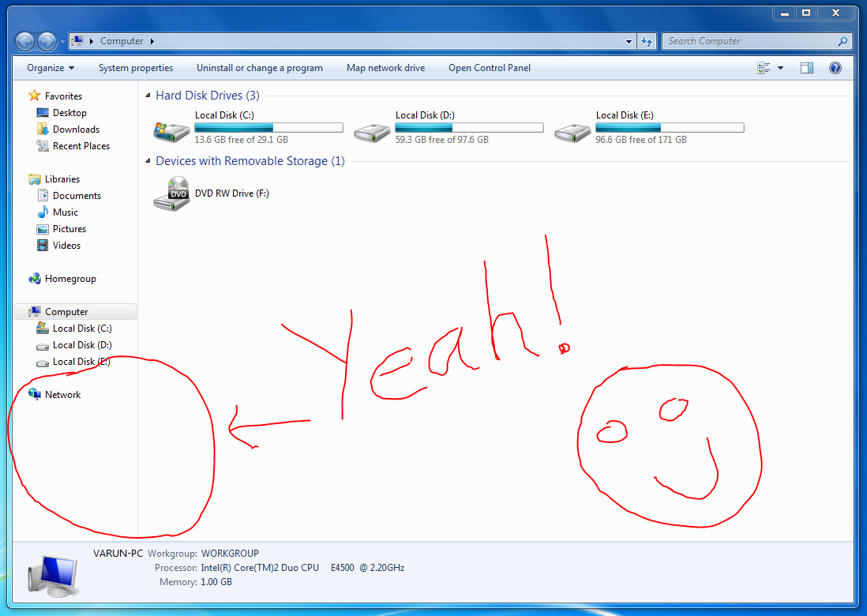Open the address bar history dropdown

click(x=629, y=41)
